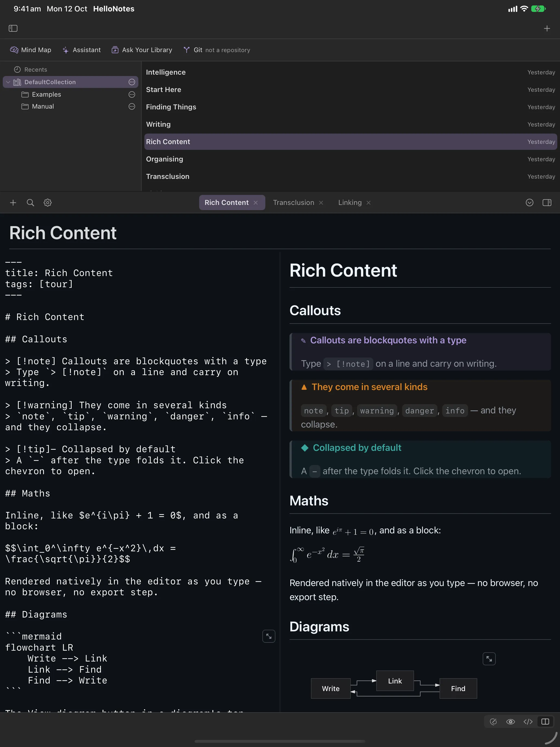The width and height of the screenshot is (560, 747).
Task: Switch to preview mode with the eye icon
Action: click(x=510, y=722)
